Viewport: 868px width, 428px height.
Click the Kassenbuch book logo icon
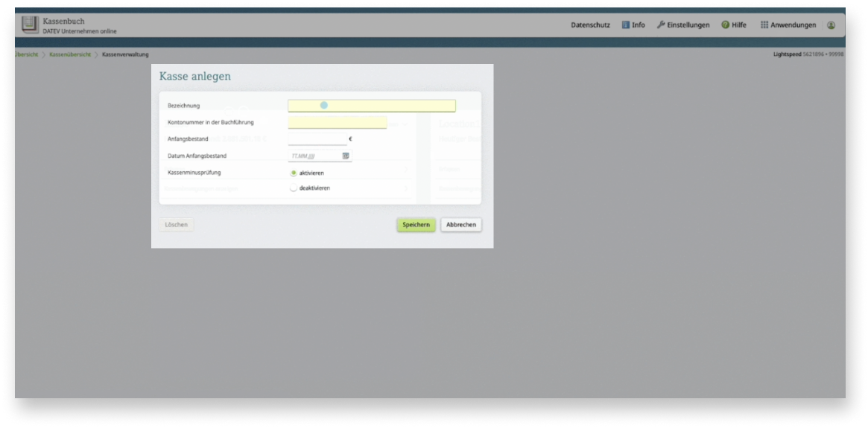click(31, 25)
